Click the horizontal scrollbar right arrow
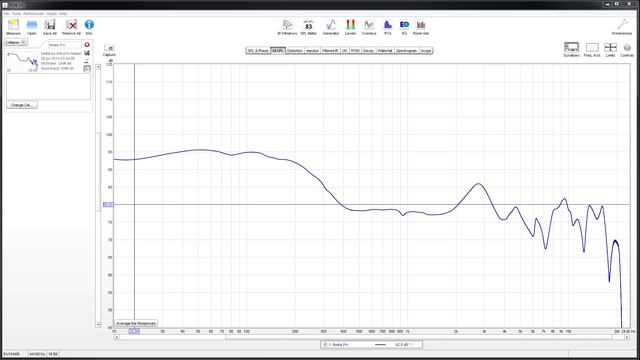The width and height of the screenshot is (640, 360). click(x=627, y=338)
